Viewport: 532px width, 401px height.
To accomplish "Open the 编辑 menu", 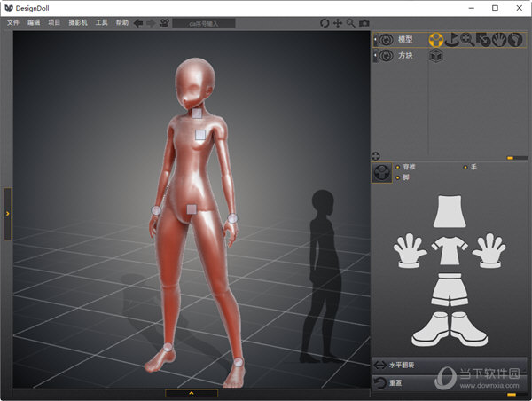I will (x=34, y=23).
